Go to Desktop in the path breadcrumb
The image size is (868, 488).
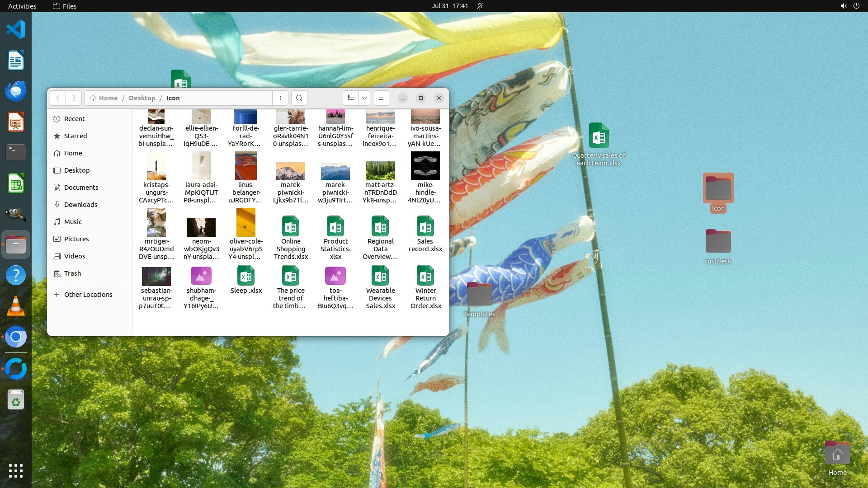click(x=142, y=98)
